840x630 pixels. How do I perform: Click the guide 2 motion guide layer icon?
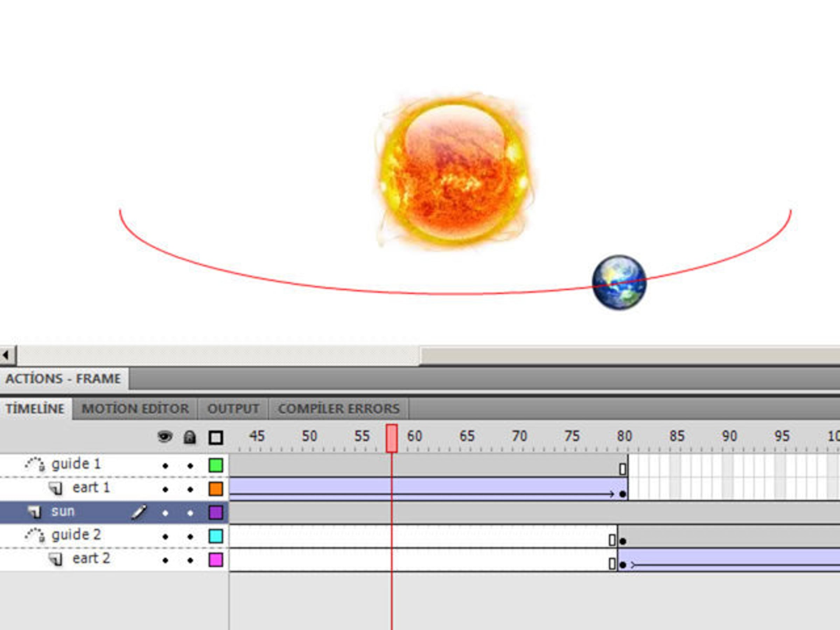point(35,535)
